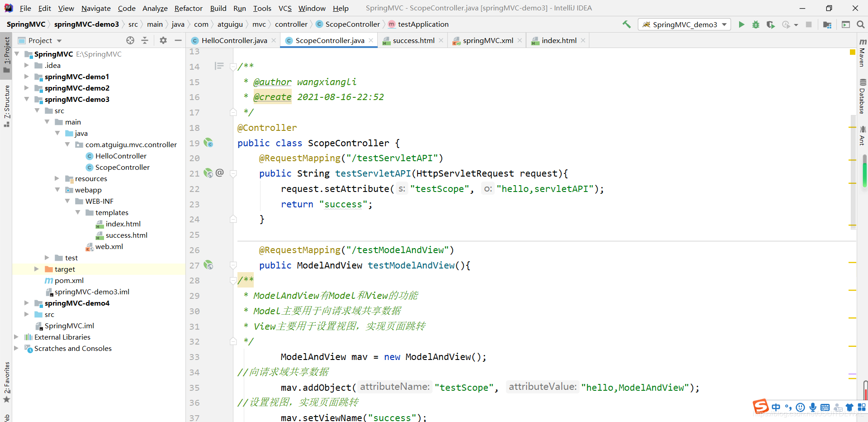Screen dimensions: 868x422
Task: Switch to springMVC.xml tab
Action: [x=488, y=41]
